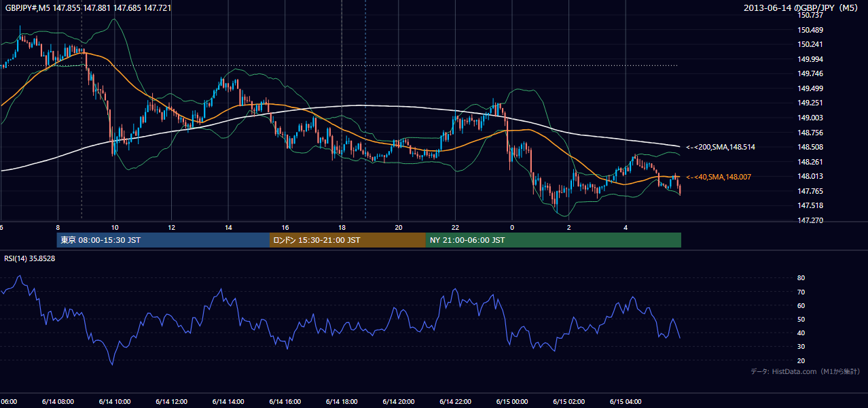Click price axis value 149.746
This screenshot has height=408, width=868.
coord(810,73)
